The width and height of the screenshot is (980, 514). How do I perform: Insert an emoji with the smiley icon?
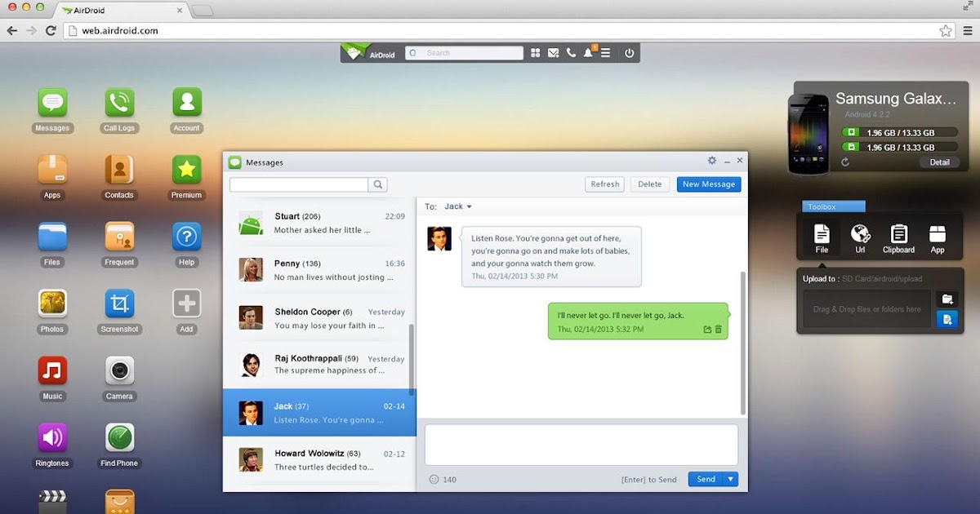(434, 480)
